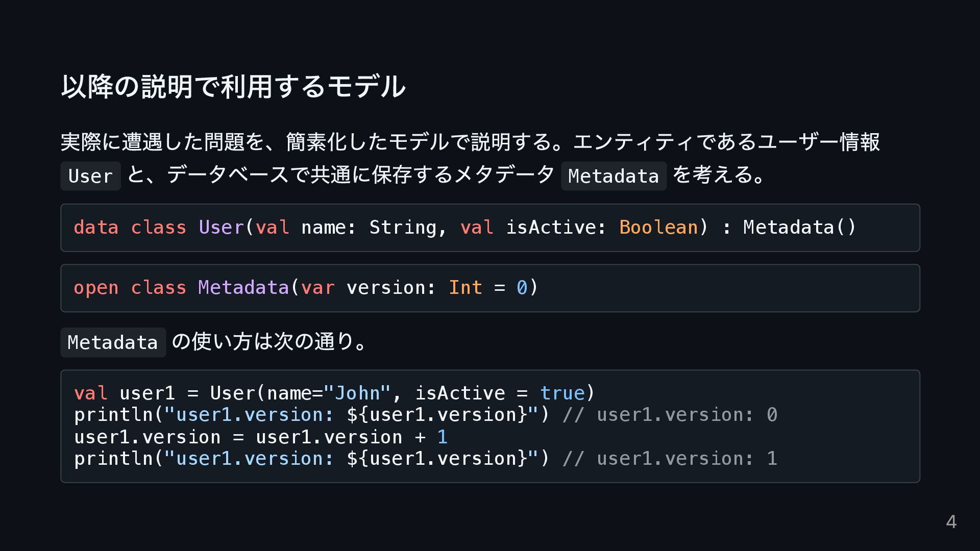Click the line incrementing user1.version

click(x=260, y=437)
